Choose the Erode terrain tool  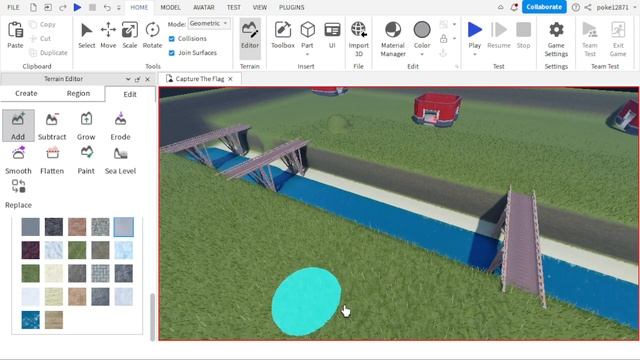pyautogui.click(x=120, y=126)
